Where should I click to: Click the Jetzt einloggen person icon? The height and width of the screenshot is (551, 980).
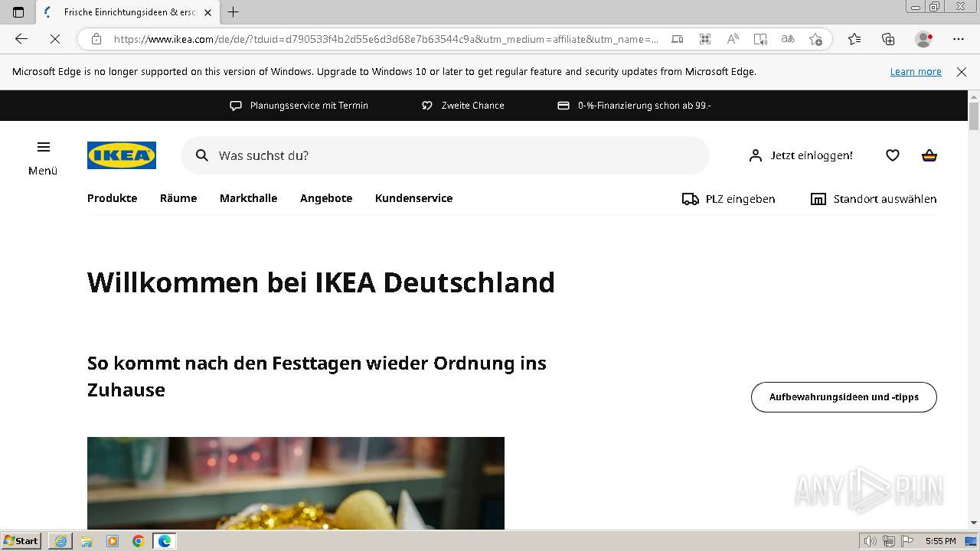click(x=756, y=155)
